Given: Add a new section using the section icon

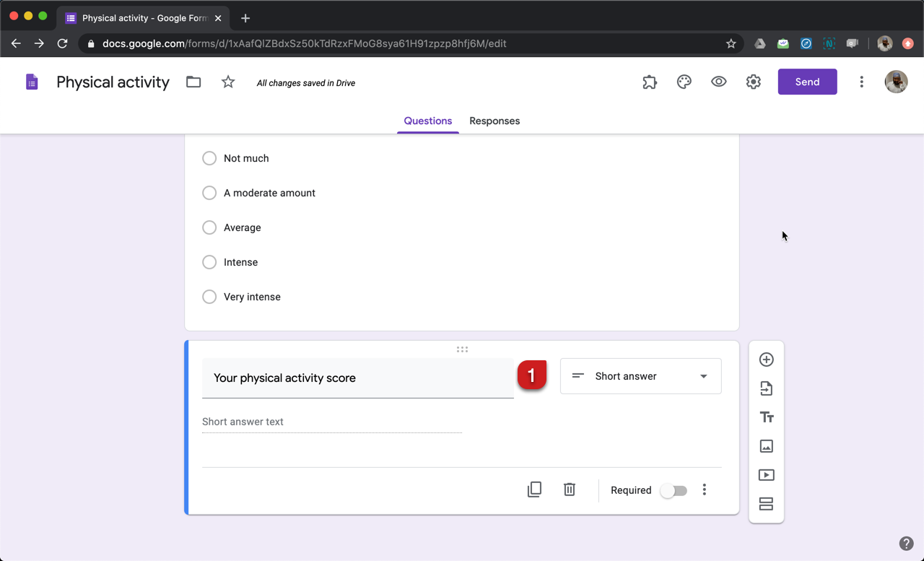Looking at the screenshot, I should tap(766, 503).
